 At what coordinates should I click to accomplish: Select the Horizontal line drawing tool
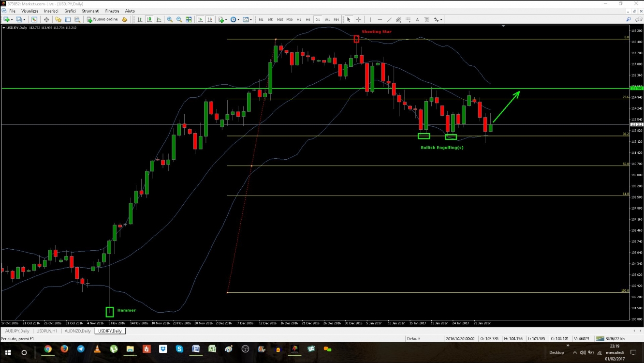pos(381,19)
